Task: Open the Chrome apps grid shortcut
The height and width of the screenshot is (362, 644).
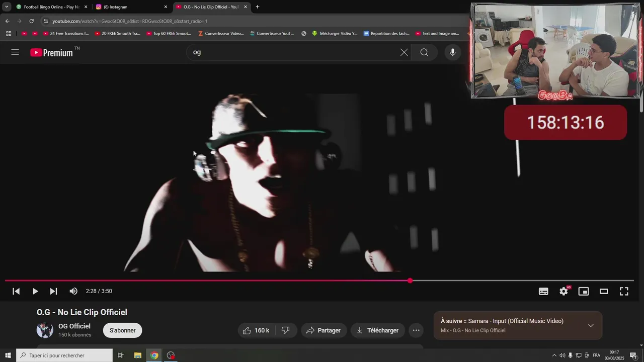Action: click(x=9, y=34)
